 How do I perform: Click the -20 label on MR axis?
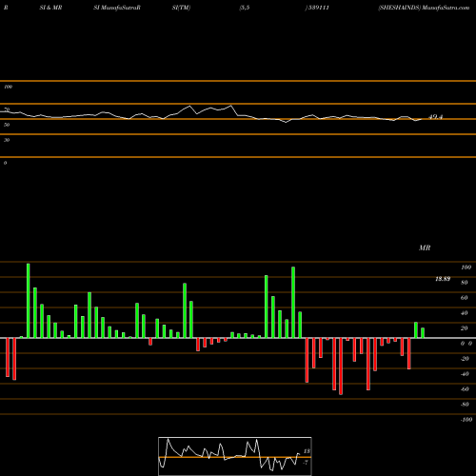pos(465,359)
